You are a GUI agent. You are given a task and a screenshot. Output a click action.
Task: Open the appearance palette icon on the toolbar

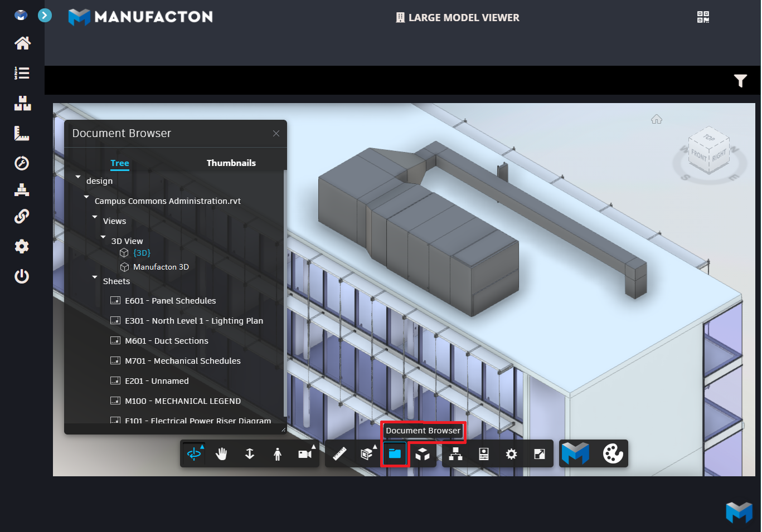pyautogui.click(x=612, y=453)
